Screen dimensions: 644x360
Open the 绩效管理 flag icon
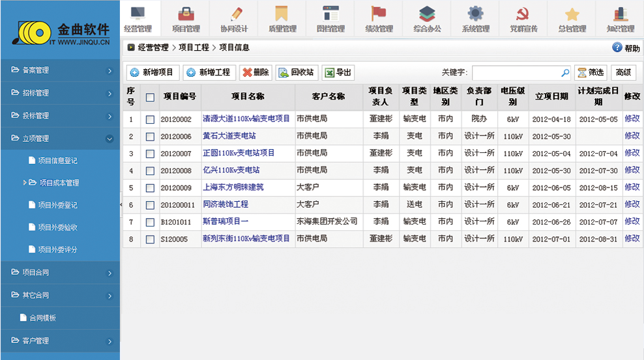(x=379, y=14)
